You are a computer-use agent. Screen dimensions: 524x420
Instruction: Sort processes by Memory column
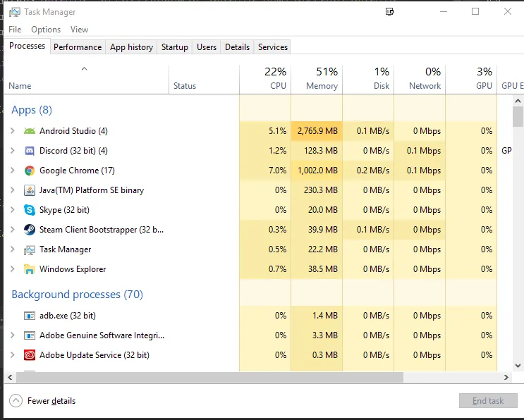pos(317,80)
